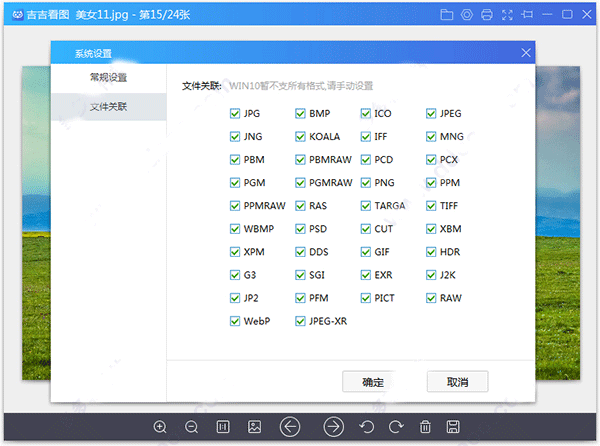Maximize the main viewer window

tap(567, 15)
